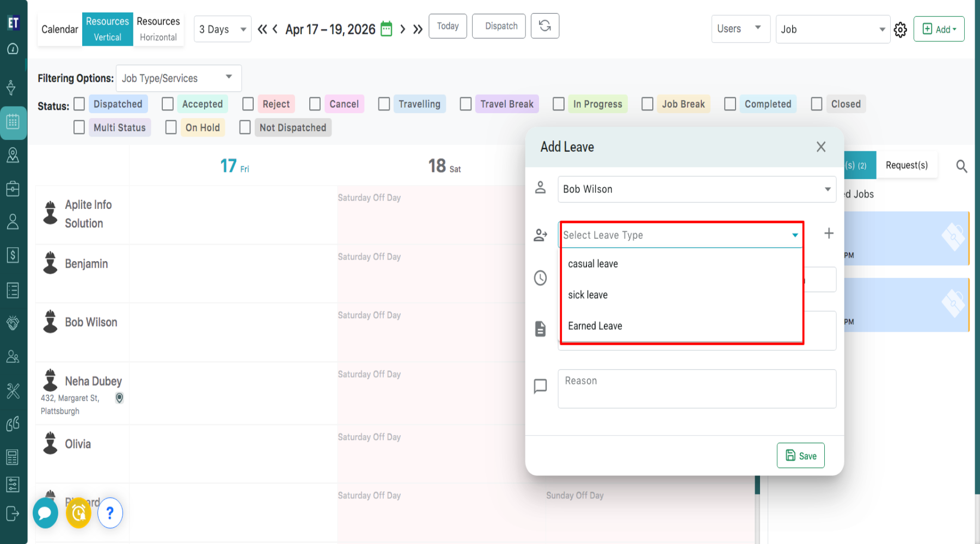Tick the Completed status checkbox
980x544 pixels.
click(x=730, y=104)
